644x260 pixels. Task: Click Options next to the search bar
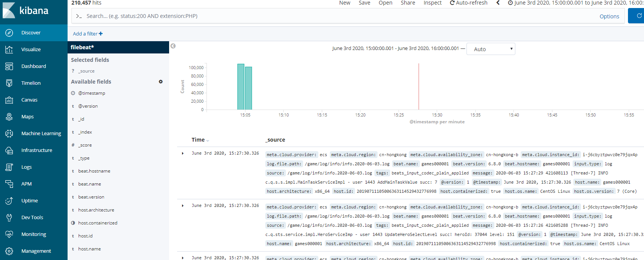(609, 16)
